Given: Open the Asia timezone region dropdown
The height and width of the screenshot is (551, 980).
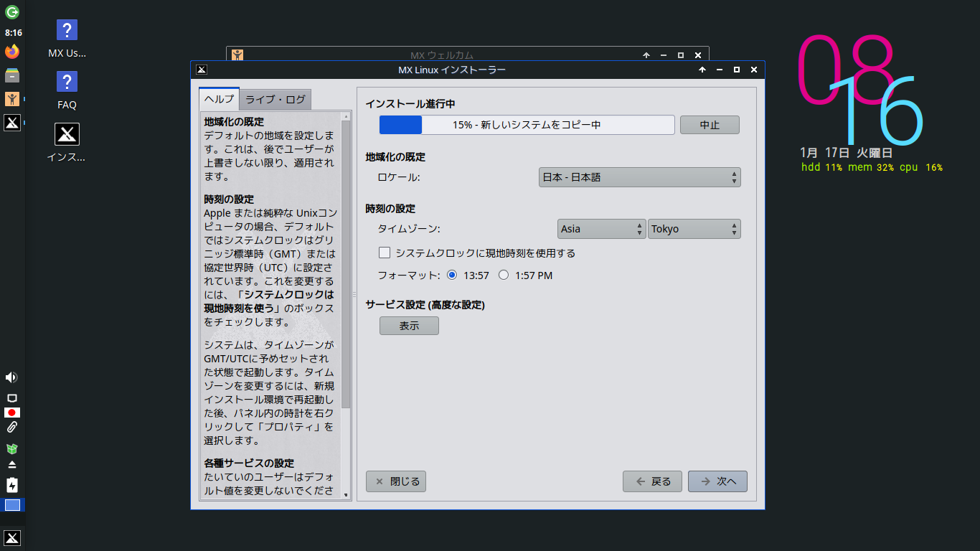Looking at the screenshot, I should [602, 229].
